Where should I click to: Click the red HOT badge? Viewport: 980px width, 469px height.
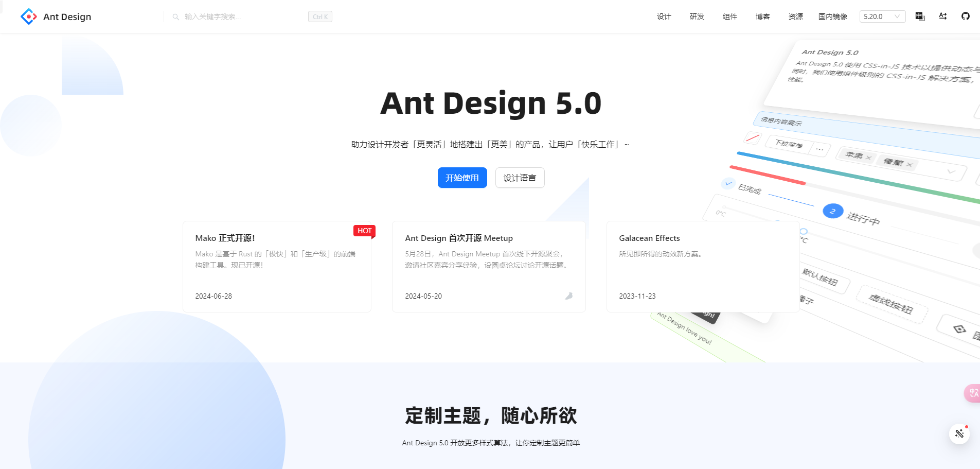(x=364, y=231)
